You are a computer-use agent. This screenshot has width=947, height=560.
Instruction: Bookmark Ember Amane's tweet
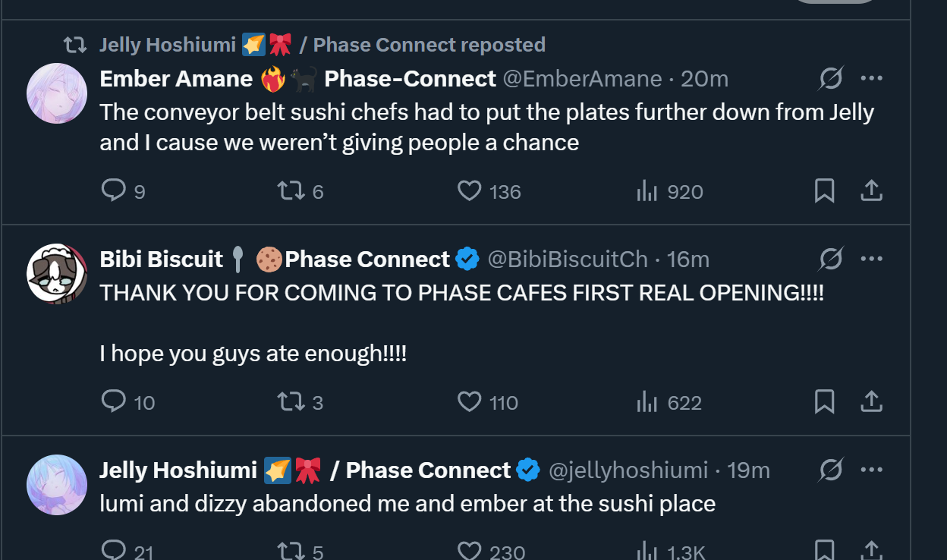pos(824,190)
